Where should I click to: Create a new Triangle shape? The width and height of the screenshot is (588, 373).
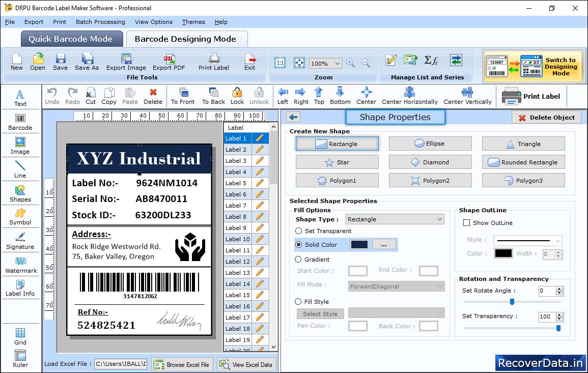click(x=523, y=144)
